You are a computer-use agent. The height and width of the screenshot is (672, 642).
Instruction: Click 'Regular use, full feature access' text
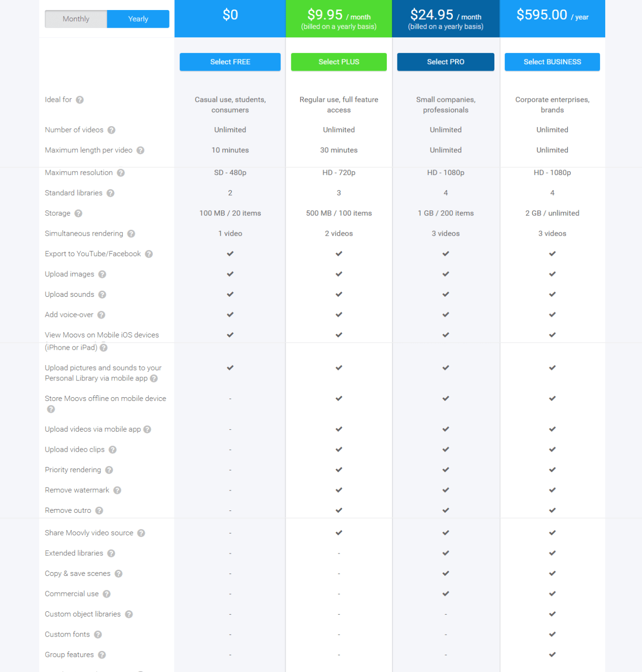(x=339, y=105)
